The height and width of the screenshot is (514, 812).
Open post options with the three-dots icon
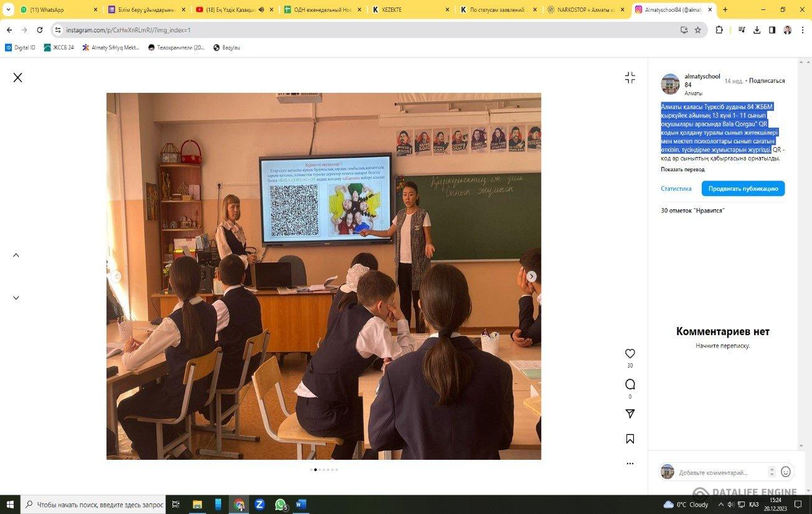click(630, 463)
